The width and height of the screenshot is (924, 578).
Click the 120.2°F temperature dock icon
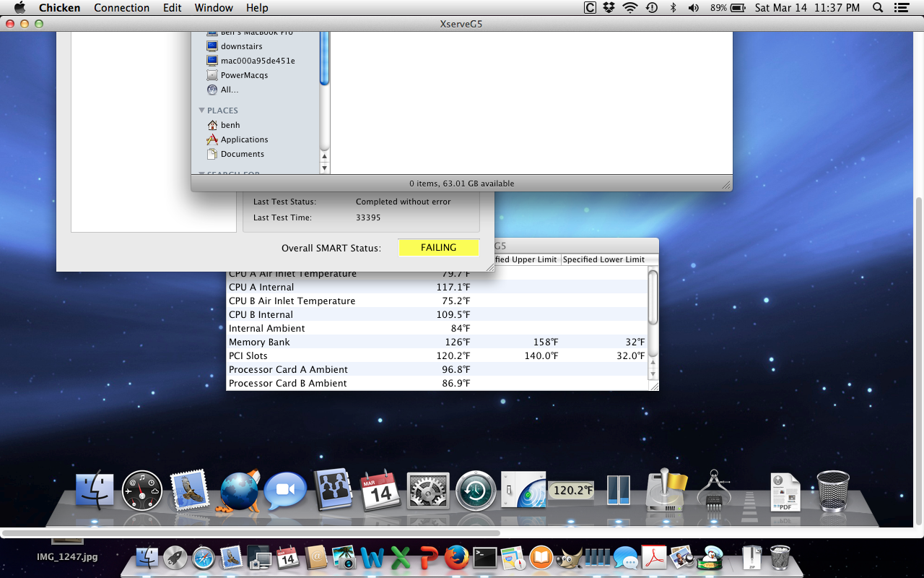[570, 491]
